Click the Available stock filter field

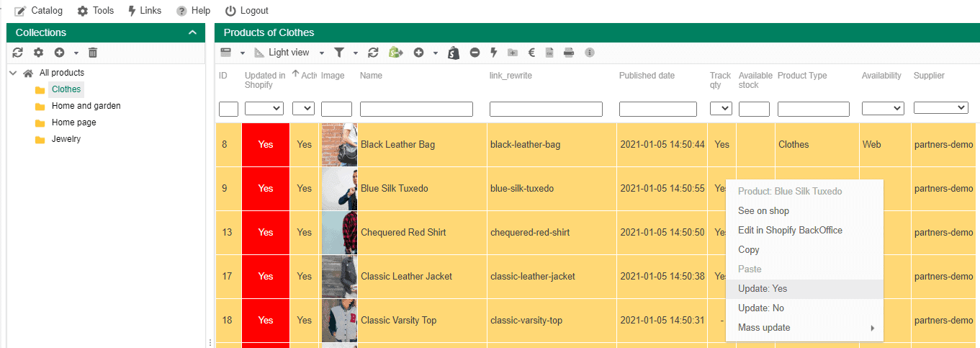pos(754,109)
